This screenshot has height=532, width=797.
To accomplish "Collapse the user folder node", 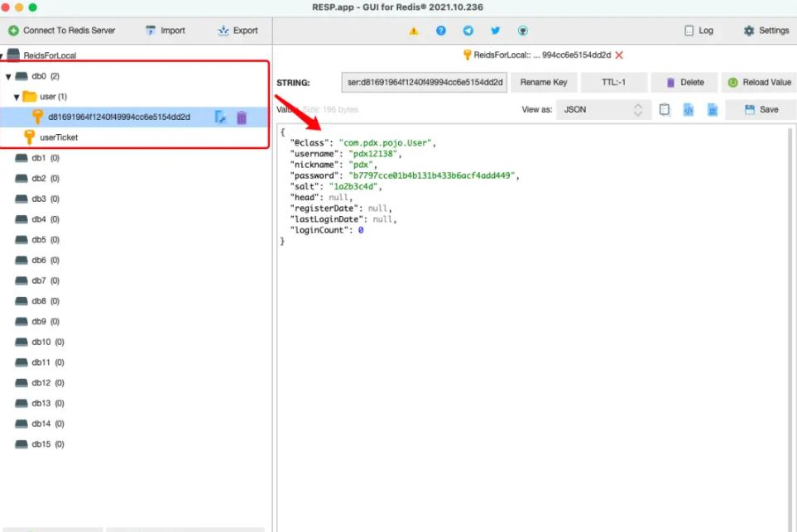I will [x=17, y=97].
